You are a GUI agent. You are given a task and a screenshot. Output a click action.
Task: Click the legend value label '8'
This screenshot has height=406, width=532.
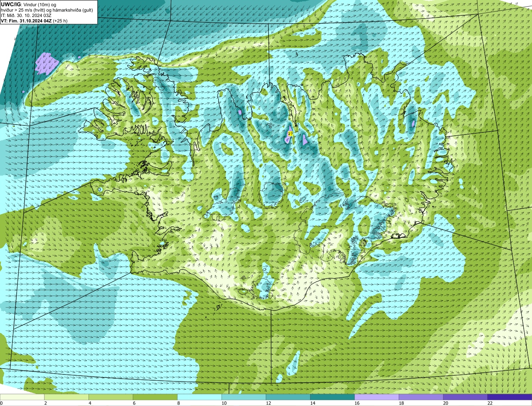[178, 403]
